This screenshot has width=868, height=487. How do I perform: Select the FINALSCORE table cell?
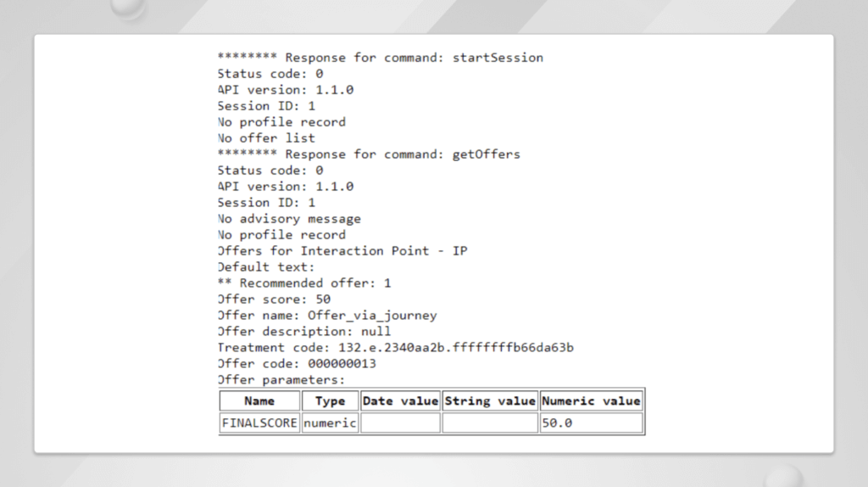259,423
